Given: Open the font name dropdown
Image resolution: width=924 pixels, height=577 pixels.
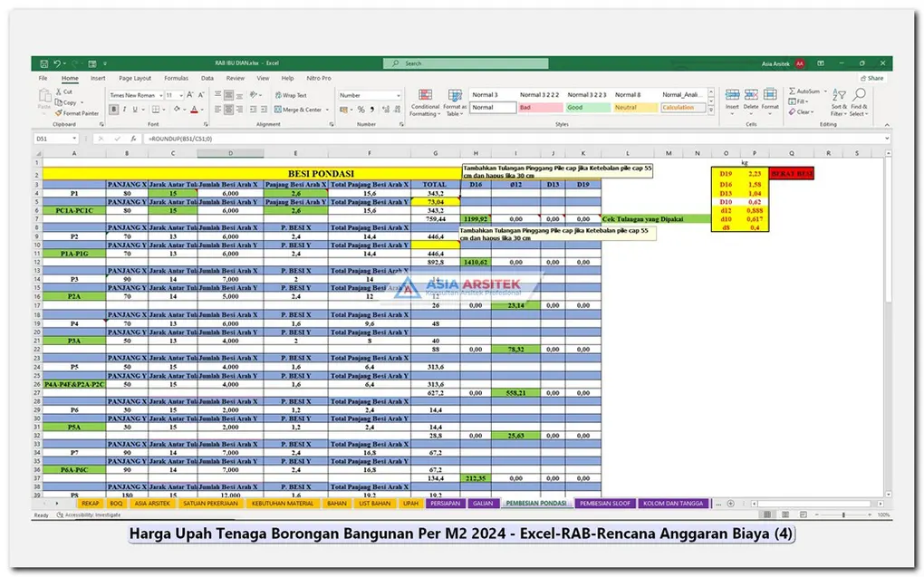Looking at the screenshot, I should point(161,95).
